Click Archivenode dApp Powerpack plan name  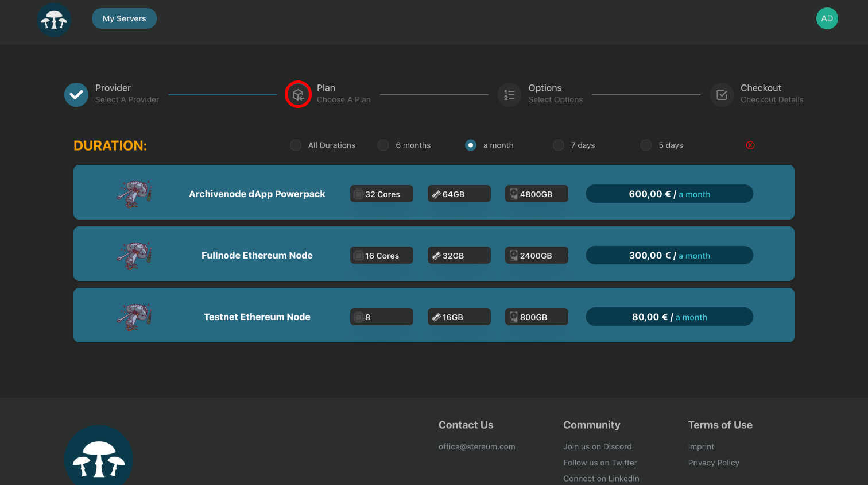click(x=257, y=194)
